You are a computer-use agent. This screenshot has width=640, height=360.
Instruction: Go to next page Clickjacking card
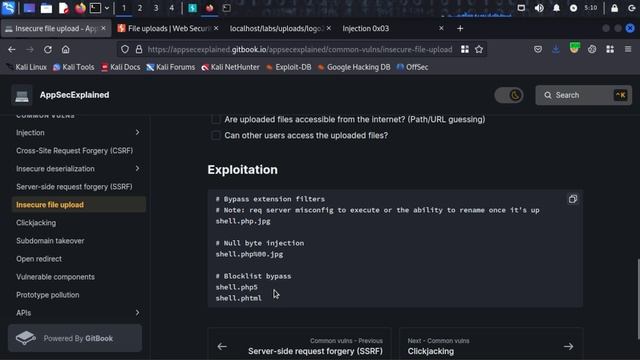491,344
